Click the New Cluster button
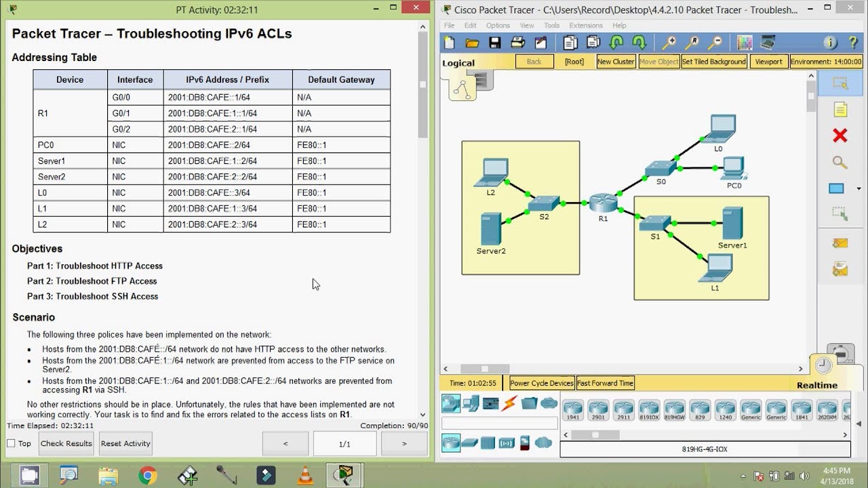The height and width of the screenshot is (488, 868). click(x=616, y=61)
